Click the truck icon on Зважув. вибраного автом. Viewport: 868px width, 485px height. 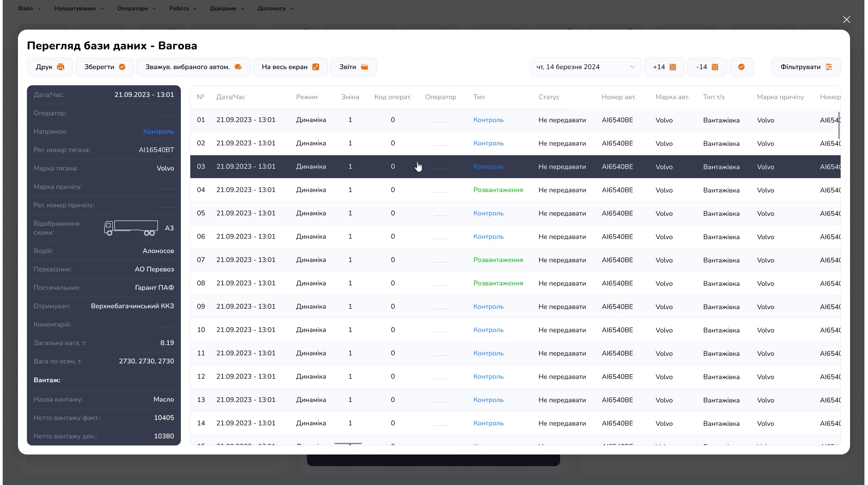pyautogui.click(x=238, y=67)
